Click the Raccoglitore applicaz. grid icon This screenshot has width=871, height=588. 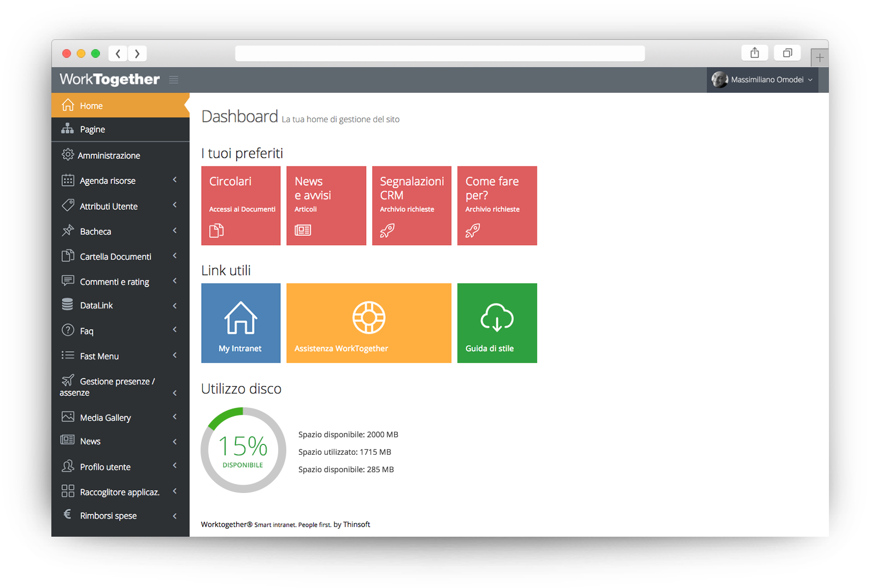(x=68, y=491)
